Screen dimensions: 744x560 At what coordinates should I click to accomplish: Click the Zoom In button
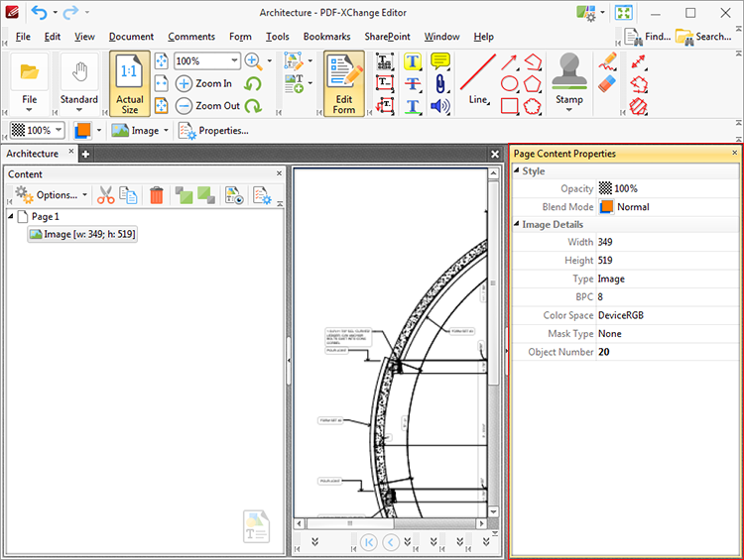204,83
